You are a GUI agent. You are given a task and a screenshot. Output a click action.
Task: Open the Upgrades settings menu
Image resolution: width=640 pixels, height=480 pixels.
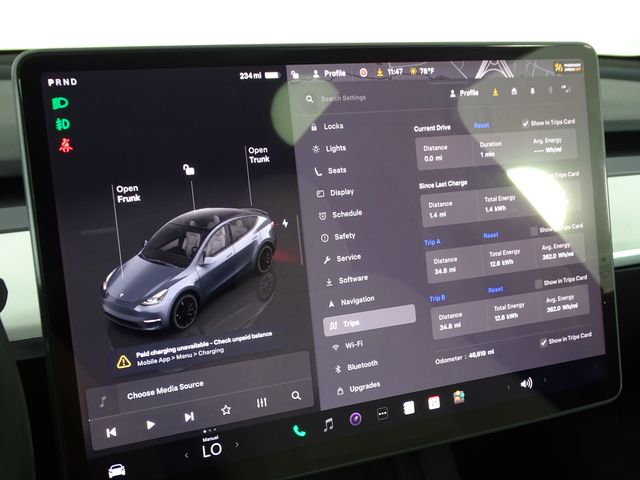pos(358,388)
